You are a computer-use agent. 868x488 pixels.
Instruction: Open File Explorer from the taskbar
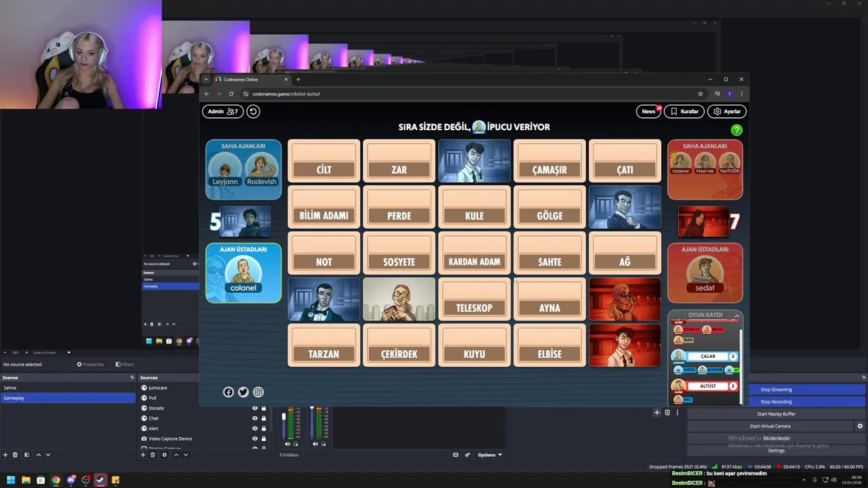(x=26, y=480)
